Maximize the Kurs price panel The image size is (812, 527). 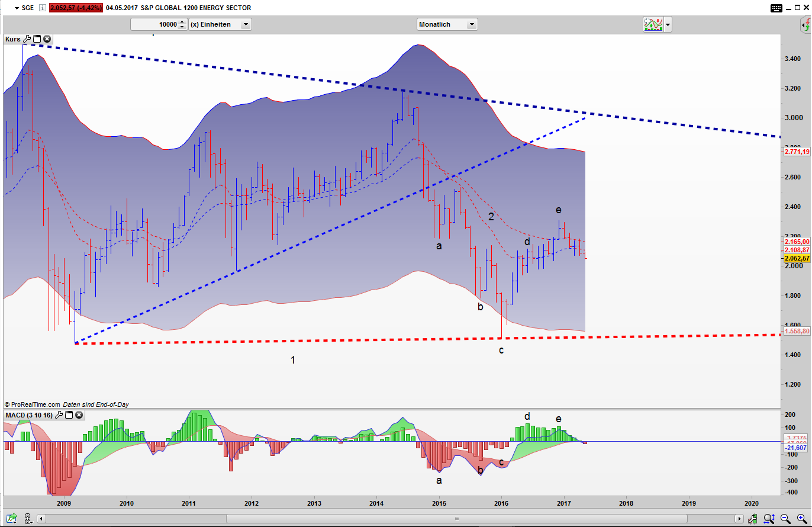[x=37, y=39]
